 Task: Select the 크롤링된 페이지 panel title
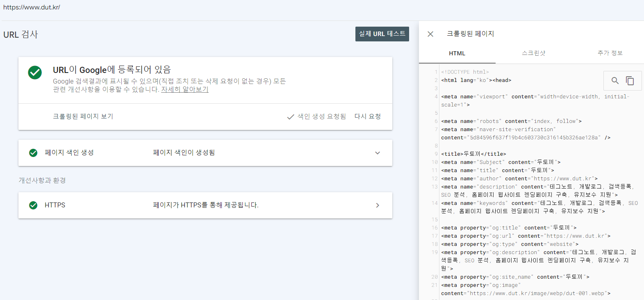(x=470, y=34)
